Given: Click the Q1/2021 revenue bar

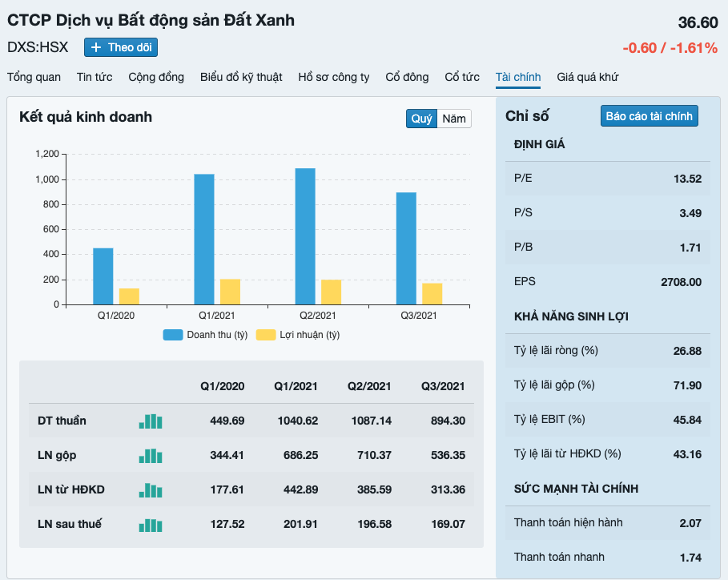Looking at the screenshot, I should click(x=203, y=240).
